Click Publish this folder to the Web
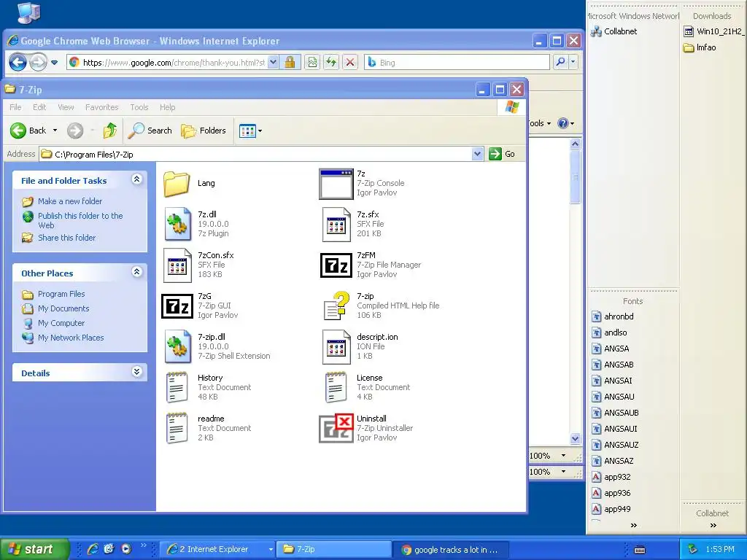 pos(80,220)
